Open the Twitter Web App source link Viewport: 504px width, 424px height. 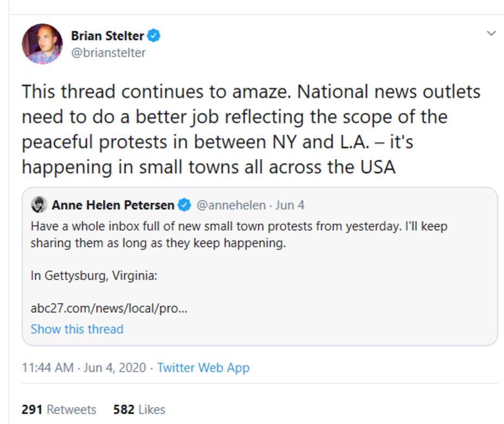point(203,368)
